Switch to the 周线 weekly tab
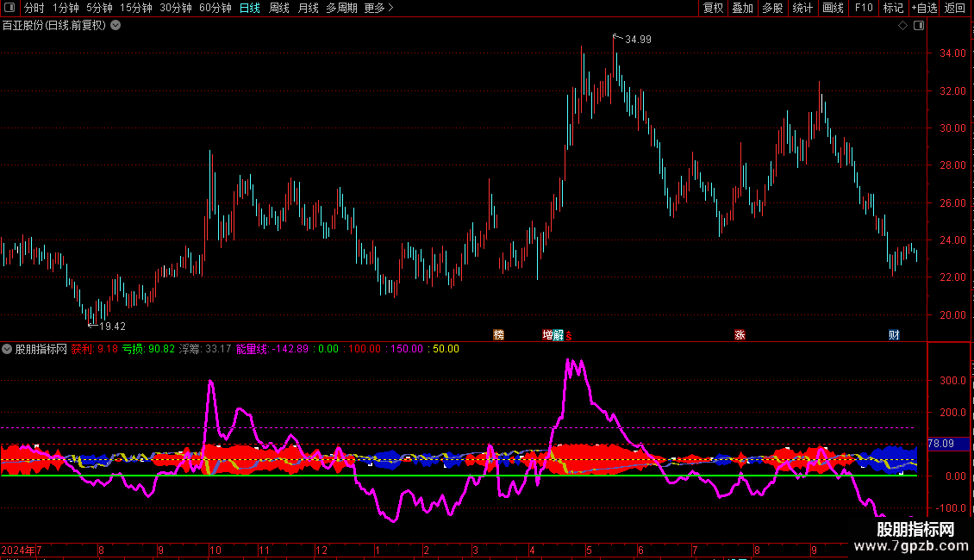The width and height of the screenshot is (974, 560). [279, 9]
